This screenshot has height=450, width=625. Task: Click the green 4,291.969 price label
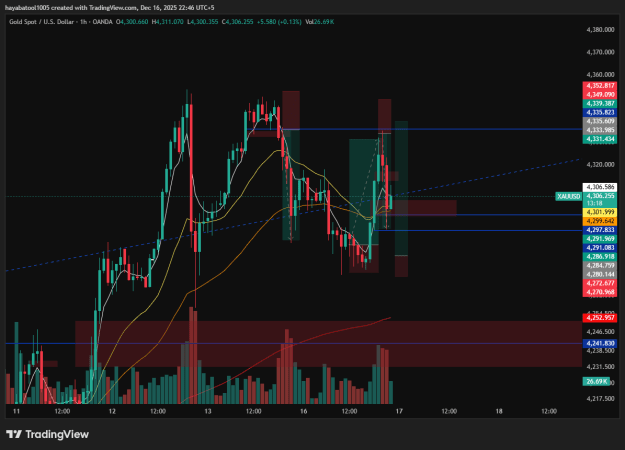tap(600, 239)
